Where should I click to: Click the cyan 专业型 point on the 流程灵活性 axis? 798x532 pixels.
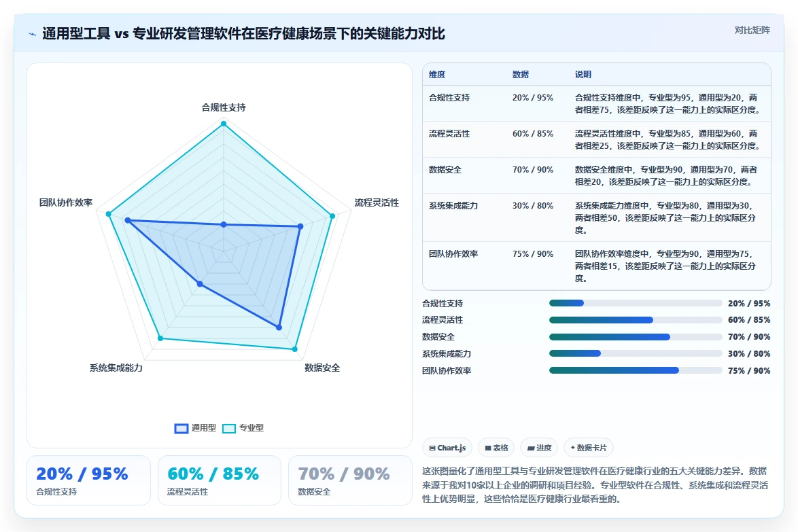pyautogui.click(x=332, y=216)
